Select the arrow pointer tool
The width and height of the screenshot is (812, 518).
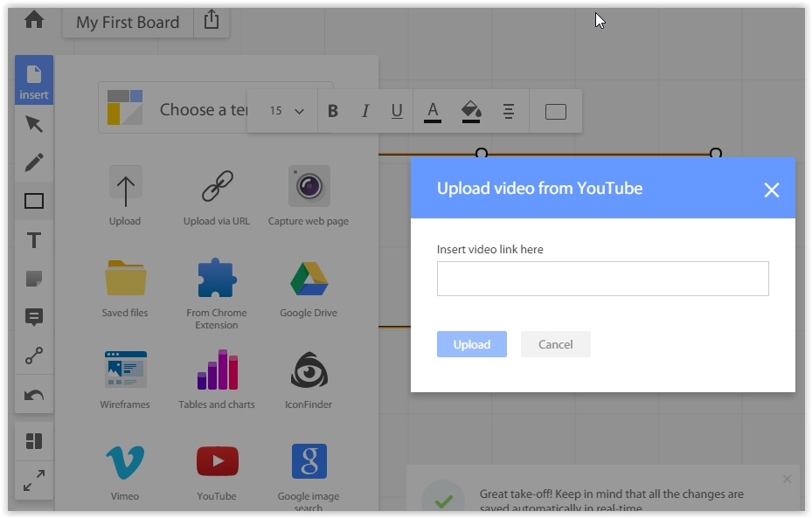[34, 124]
